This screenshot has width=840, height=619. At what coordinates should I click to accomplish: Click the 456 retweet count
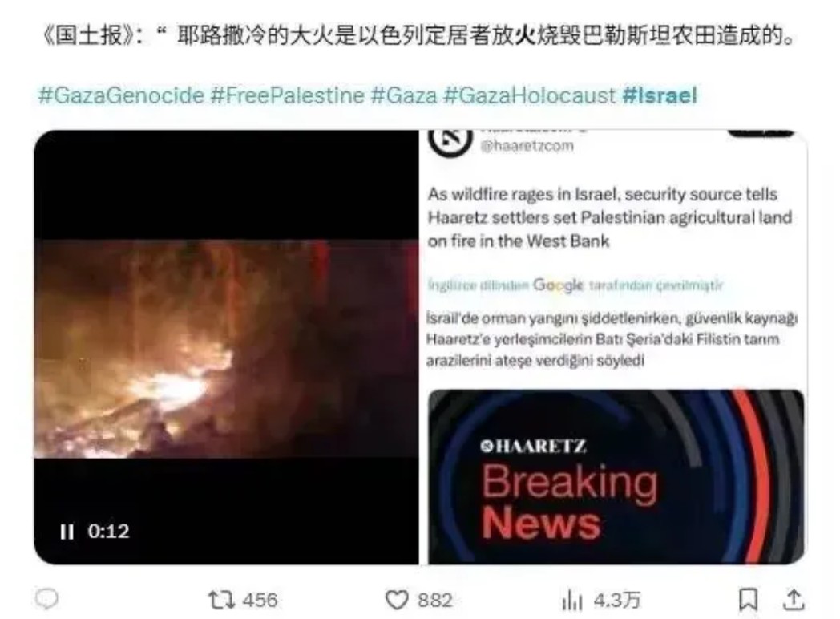(260, 600)
